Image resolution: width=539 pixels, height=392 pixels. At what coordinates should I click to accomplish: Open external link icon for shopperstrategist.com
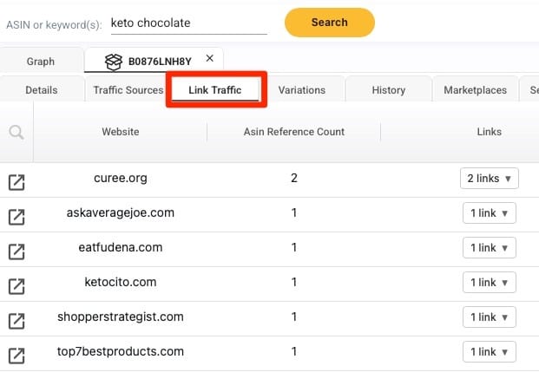pyautogui.click(x=16, y=320)
